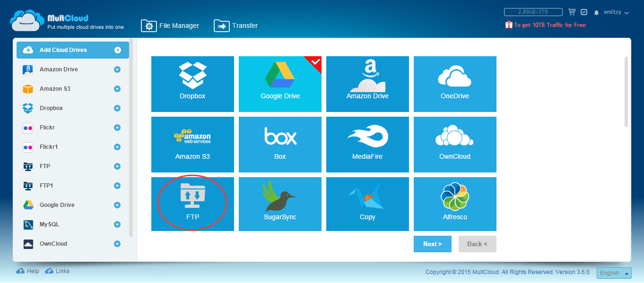
Task: Select the Dropbox cloud tile
Action: 192,84
